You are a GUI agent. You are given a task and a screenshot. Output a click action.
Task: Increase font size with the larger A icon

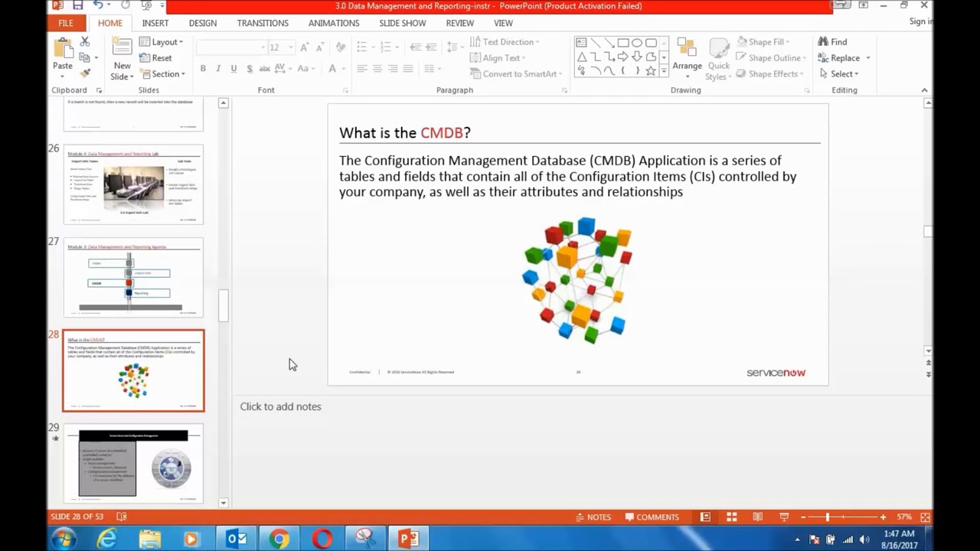pos(304,47)
